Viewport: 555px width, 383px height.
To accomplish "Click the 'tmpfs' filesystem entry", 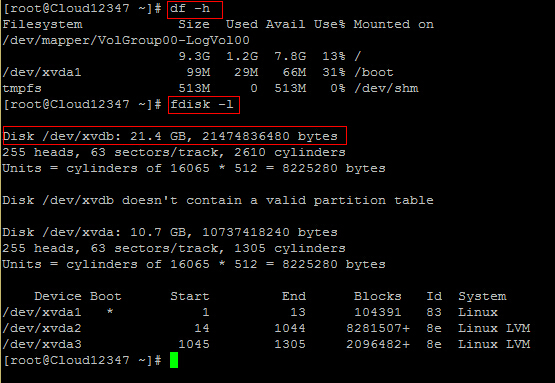I will coord(22,88).
